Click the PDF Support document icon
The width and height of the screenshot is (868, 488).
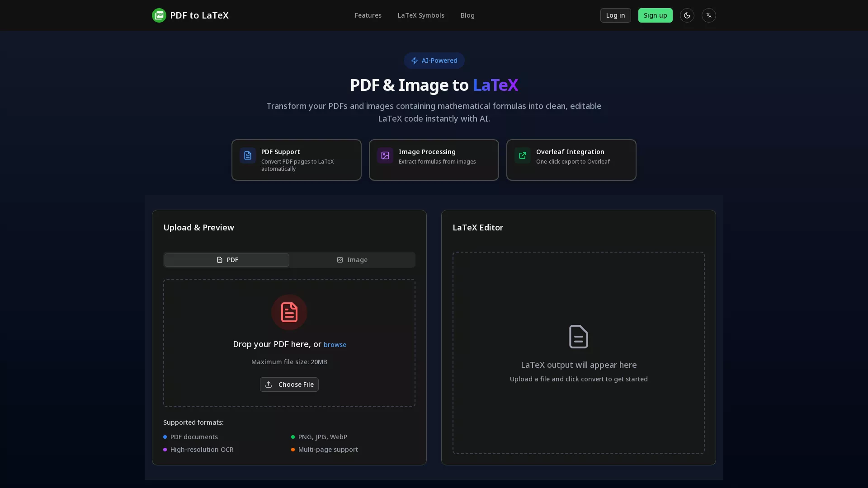click(x=248, y=155)
